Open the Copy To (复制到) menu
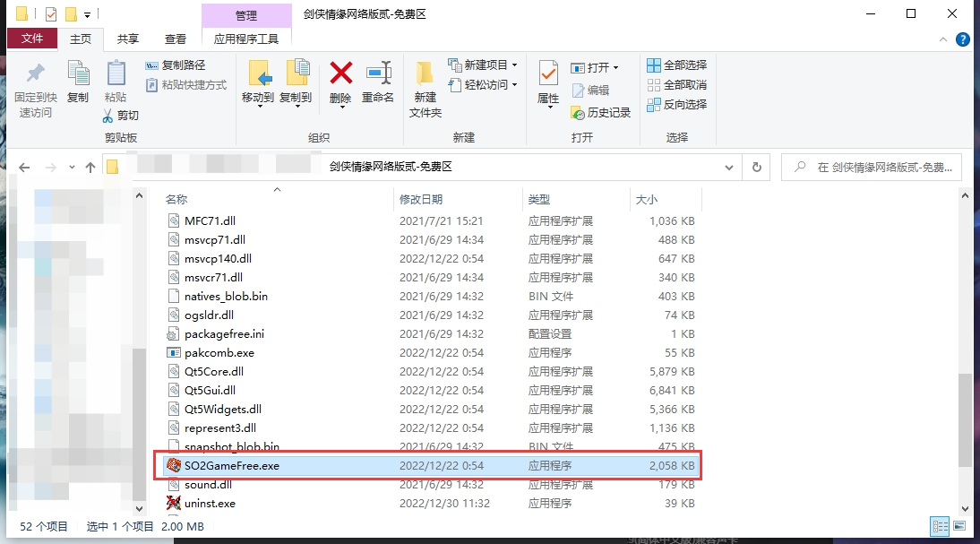 pyautogui.click(x=296, y=82)
